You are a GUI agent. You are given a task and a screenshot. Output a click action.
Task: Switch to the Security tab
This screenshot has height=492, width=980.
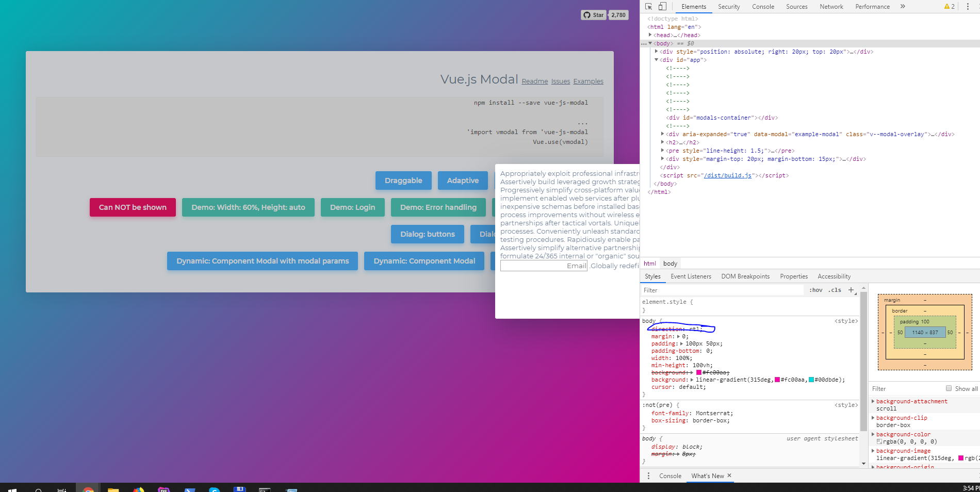pos(729,7)
